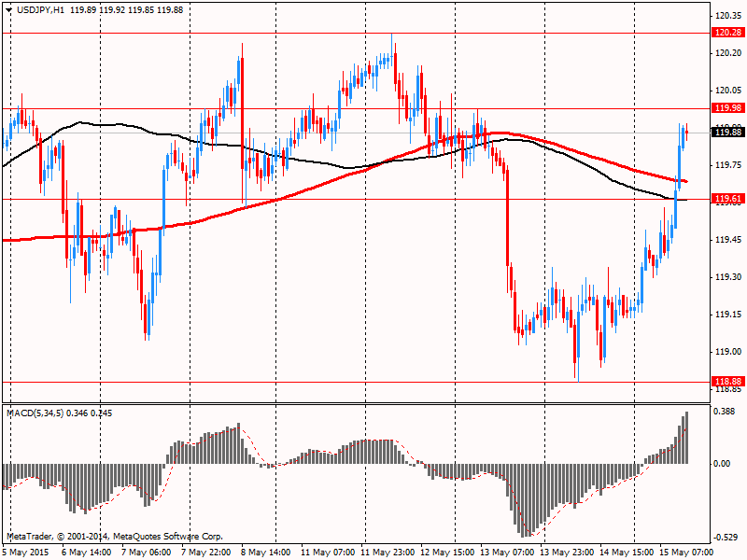Image resolution: width=747 pixels, height=560 pixels.
Task: Select the 119.45 price axis value
Action: click(728, 240)
